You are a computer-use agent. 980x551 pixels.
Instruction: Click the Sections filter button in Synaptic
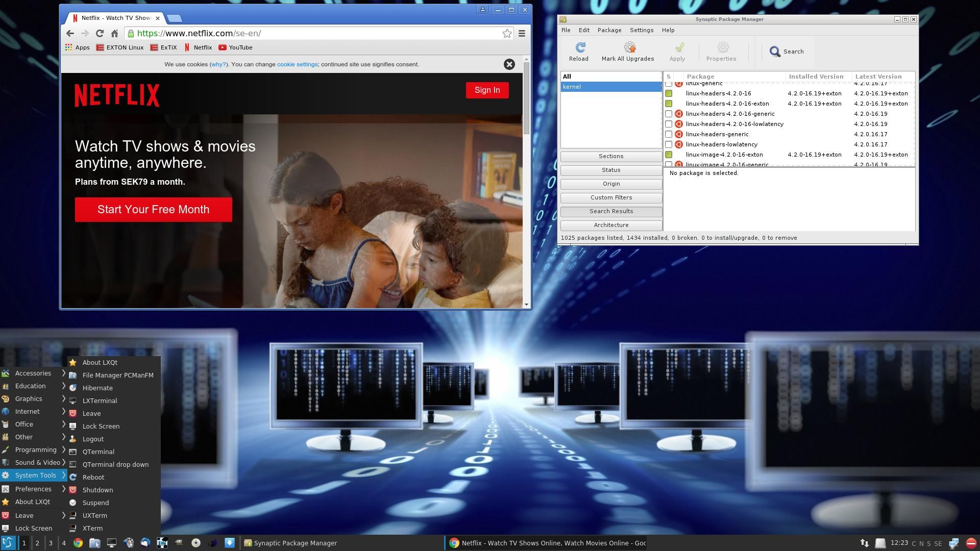[x=611, y=156]
